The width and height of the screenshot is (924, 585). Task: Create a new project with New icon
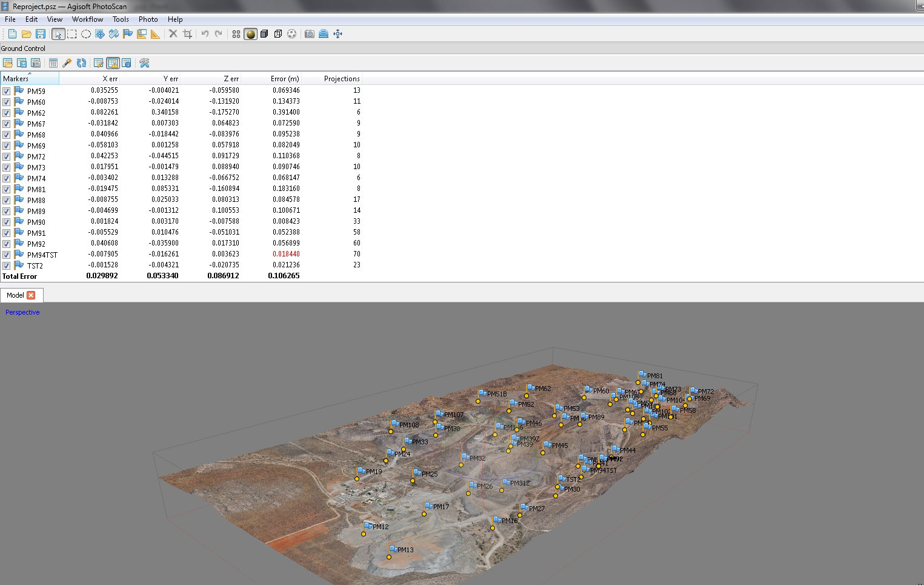coord(12,34)
